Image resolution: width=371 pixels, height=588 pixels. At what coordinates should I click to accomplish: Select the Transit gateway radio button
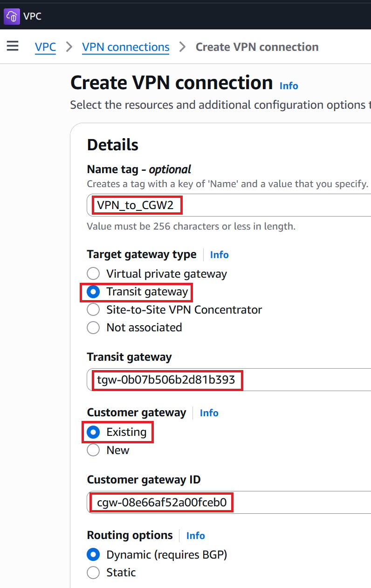tap(93, 292)
